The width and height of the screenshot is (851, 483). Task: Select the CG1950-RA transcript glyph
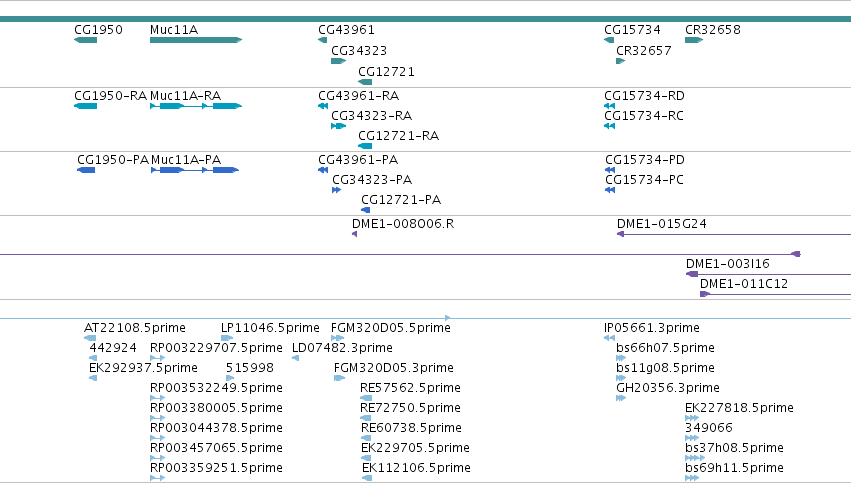pyautogui.click(x=85, y=106)
